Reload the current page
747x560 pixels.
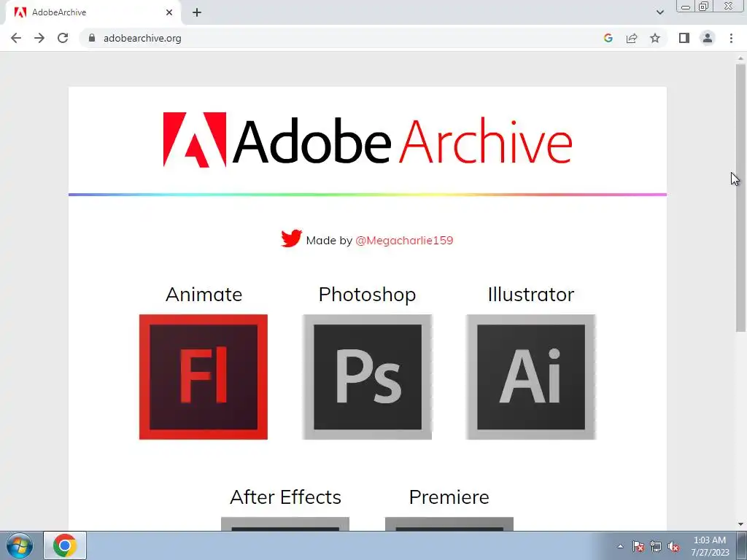click(x=63, y=38)
